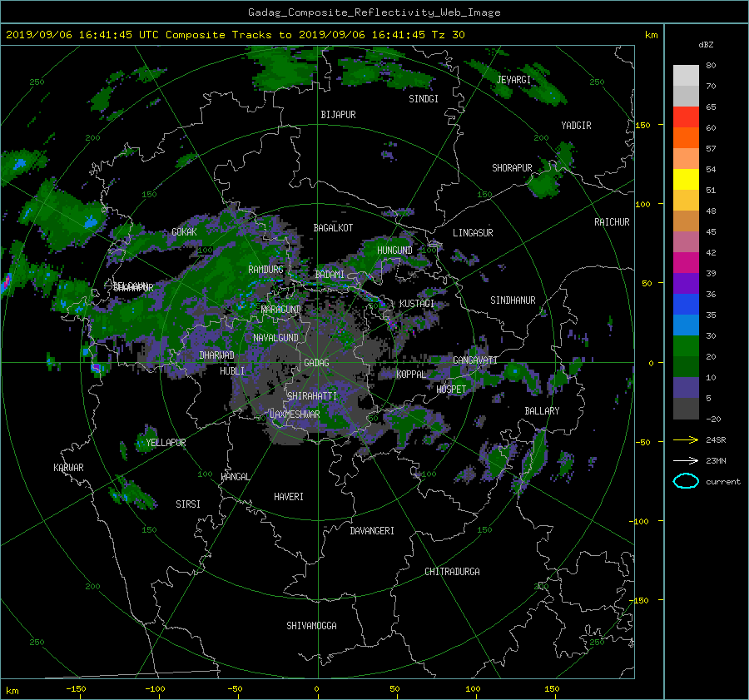Select the bright green 20-30 dBZ legend swatch
This screenshot has height=700, width=749.
(x=686, y=346)
